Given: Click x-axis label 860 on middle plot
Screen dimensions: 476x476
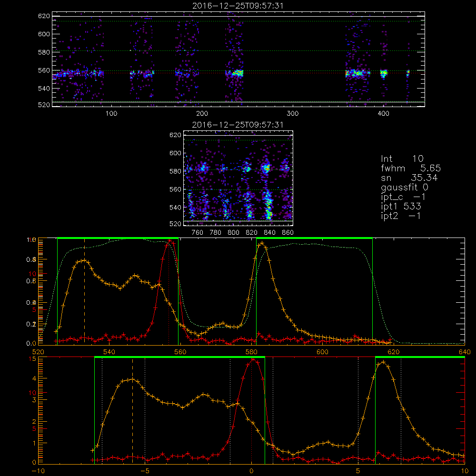Looking at the screenshot, I should click(288, 233).
